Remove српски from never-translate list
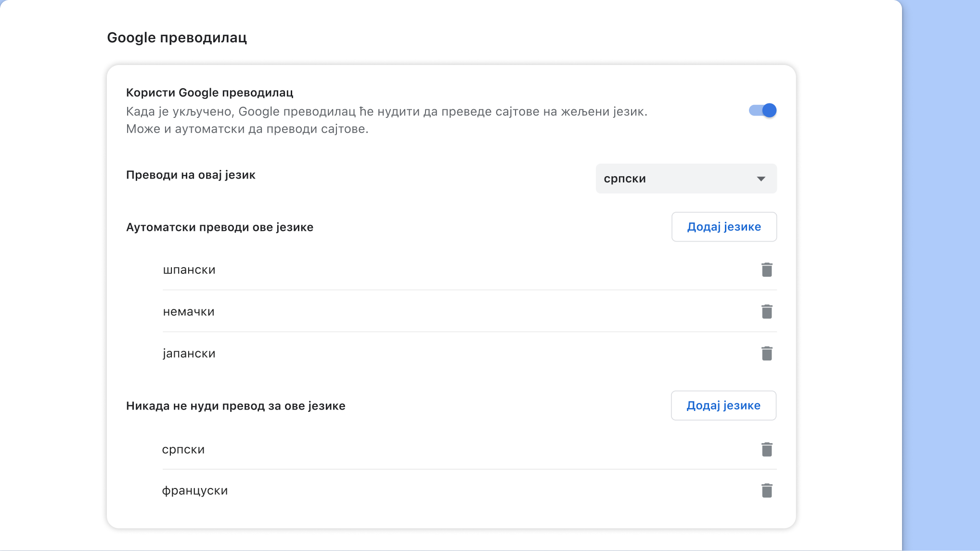 click(766, 449)
